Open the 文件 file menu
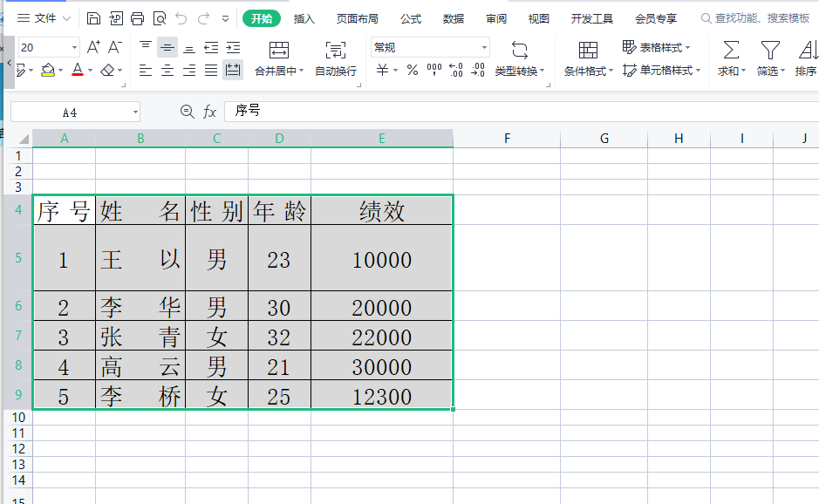 coord(44,19)
